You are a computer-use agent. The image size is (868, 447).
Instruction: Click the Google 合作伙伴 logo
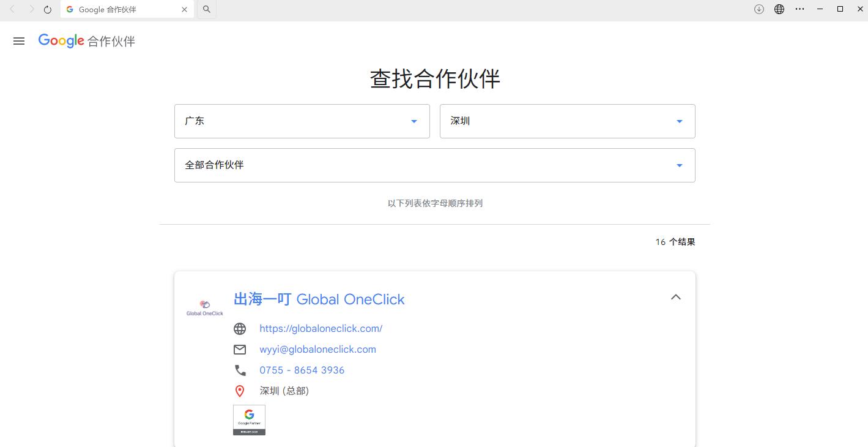86,41
